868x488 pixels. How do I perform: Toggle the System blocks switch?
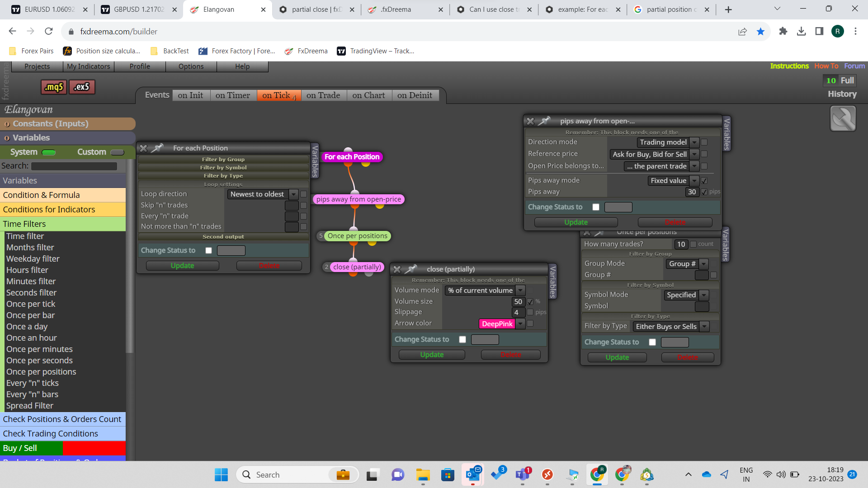[48, 152]
